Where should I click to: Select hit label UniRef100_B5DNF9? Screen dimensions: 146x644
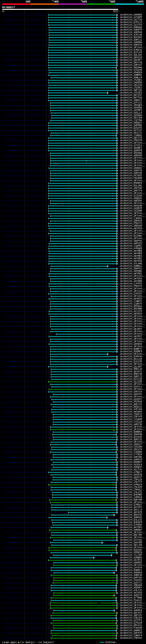tap(131, 352)
